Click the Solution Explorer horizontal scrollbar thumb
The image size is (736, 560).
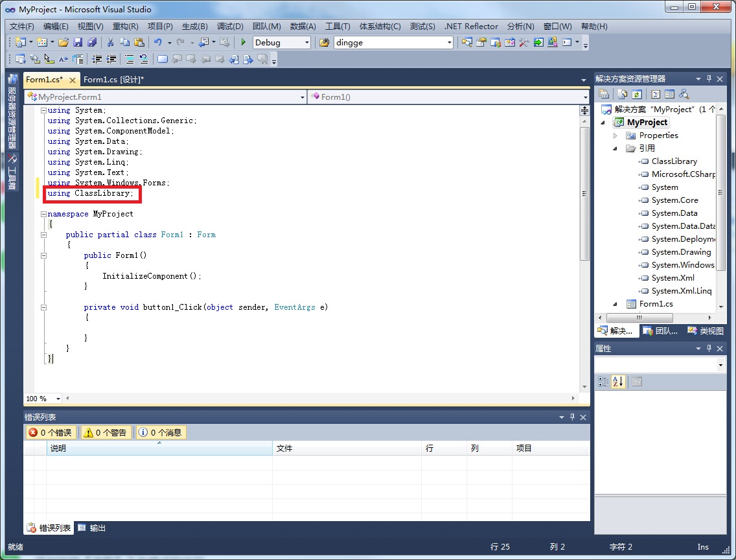pos(639,318)
